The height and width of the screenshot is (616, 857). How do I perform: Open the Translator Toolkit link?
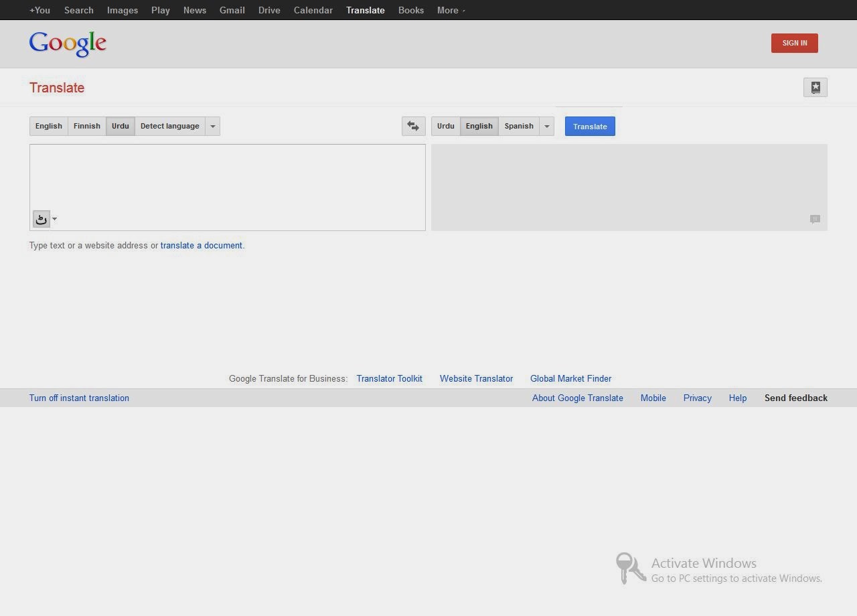[x=389, y=378]
